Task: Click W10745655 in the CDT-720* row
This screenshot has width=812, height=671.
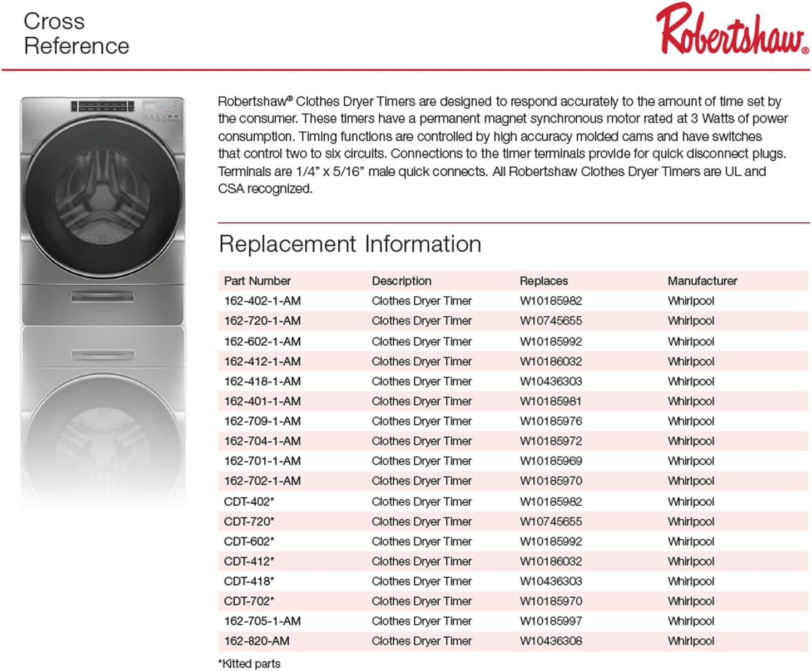Action: (x=551, y=521)
